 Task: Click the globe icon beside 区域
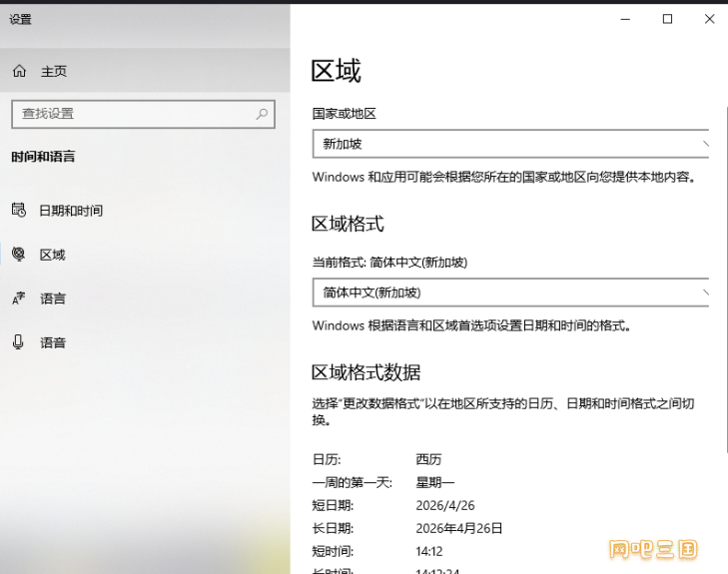19,255
